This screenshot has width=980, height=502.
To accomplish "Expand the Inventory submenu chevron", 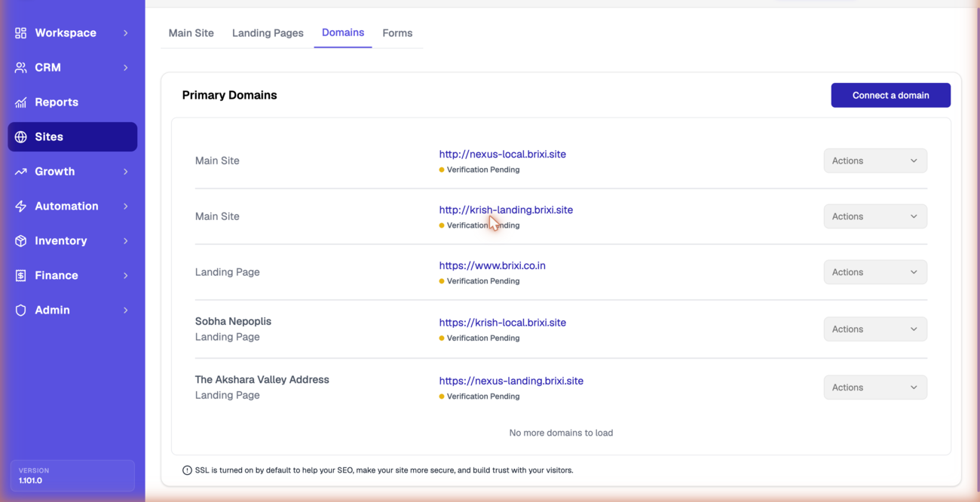I will 126,241.
